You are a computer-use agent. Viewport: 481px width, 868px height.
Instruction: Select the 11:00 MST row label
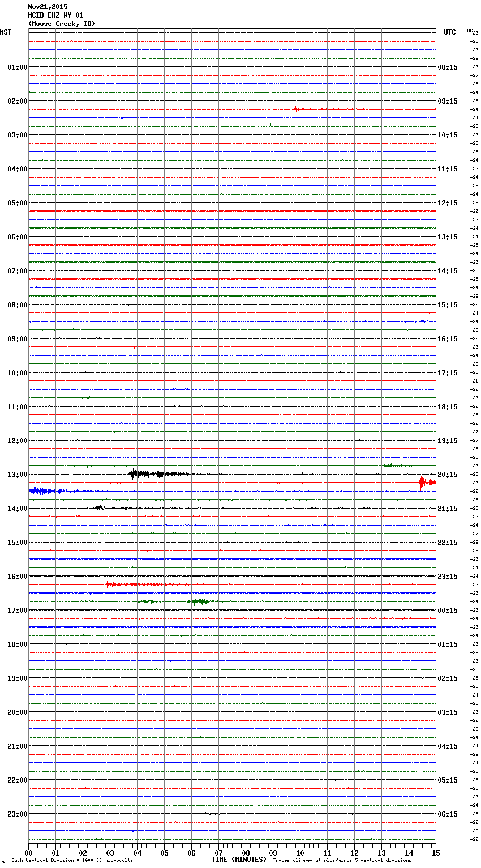[17, 407]
